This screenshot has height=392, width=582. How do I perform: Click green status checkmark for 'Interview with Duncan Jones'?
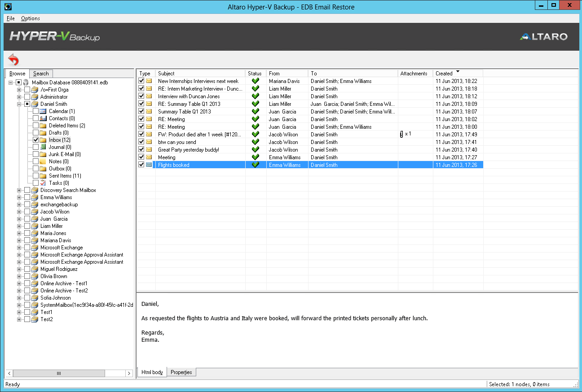(x=256, y=96)
